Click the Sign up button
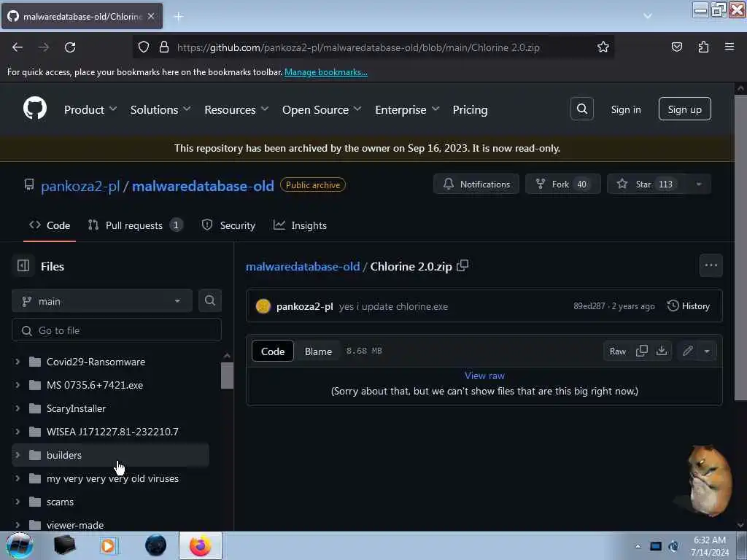The height and width of the screenshot is (560, 747). (x=684, y=109)
